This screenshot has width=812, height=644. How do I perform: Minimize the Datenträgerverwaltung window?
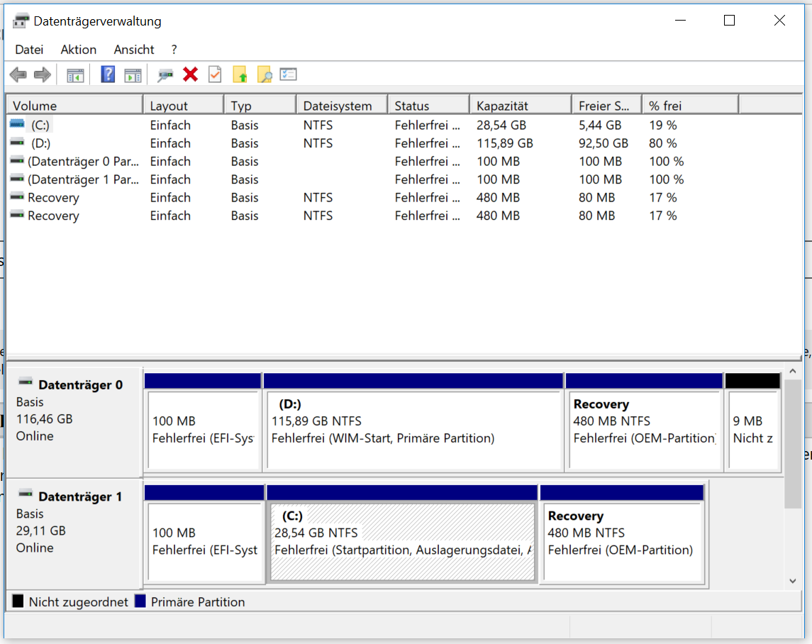681,20
